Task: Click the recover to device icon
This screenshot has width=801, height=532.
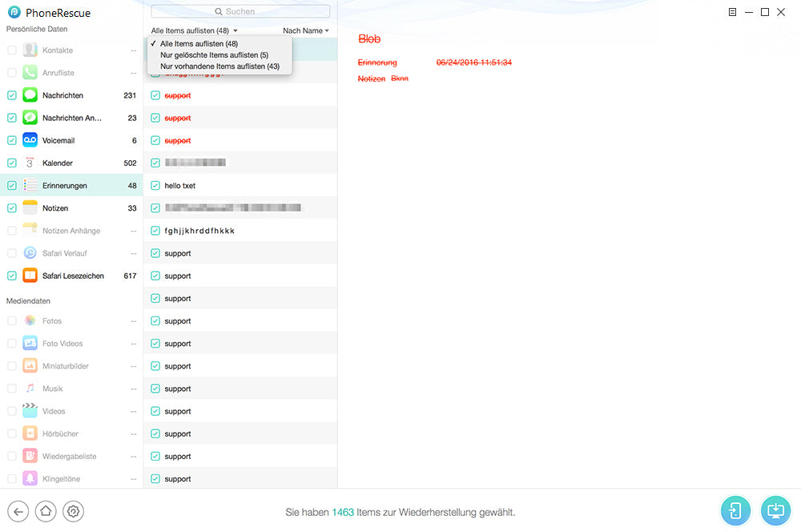Action: point(735,510)
